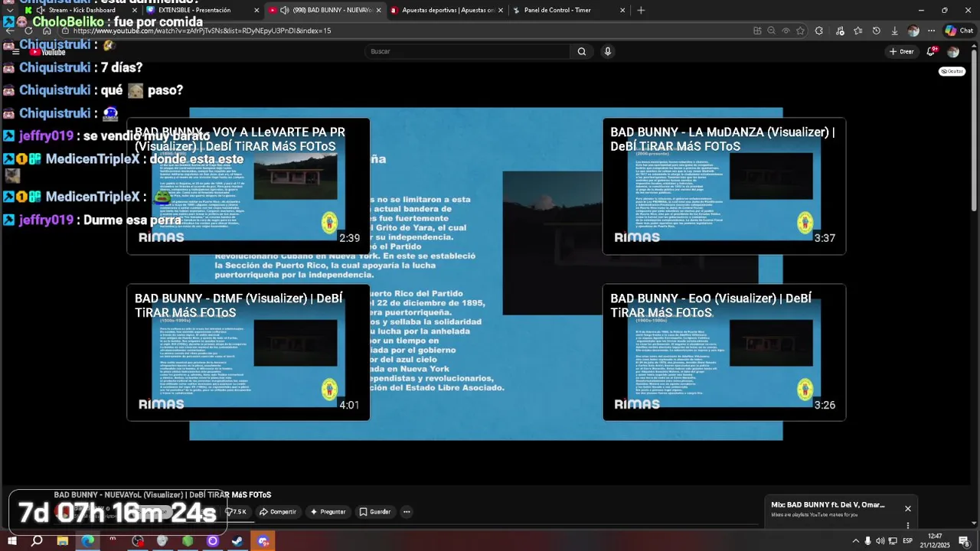Open browser profile avatar in toolbar
Screen dimensions: 980x551
[x=913, y=31]
